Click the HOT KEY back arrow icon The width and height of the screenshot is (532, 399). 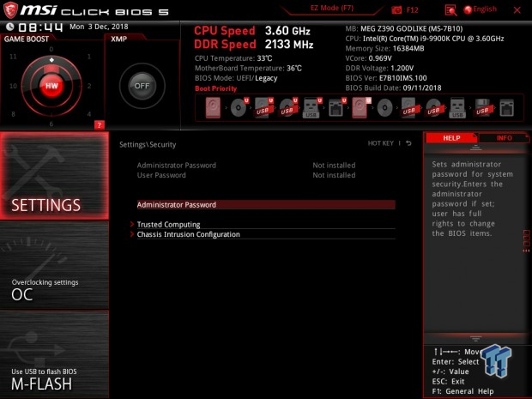tap(408, 143)
